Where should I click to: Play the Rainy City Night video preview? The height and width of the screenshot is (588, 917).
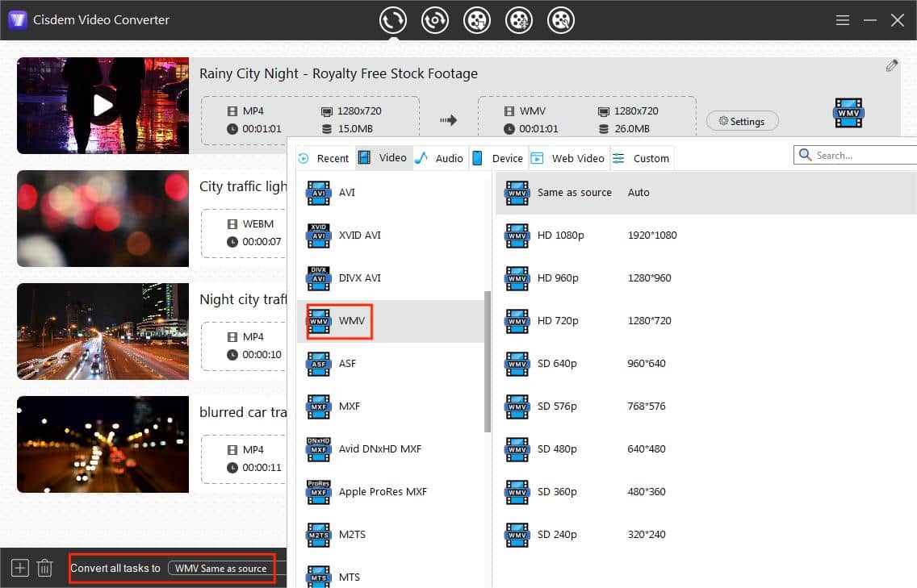click(x=102, y=105)
